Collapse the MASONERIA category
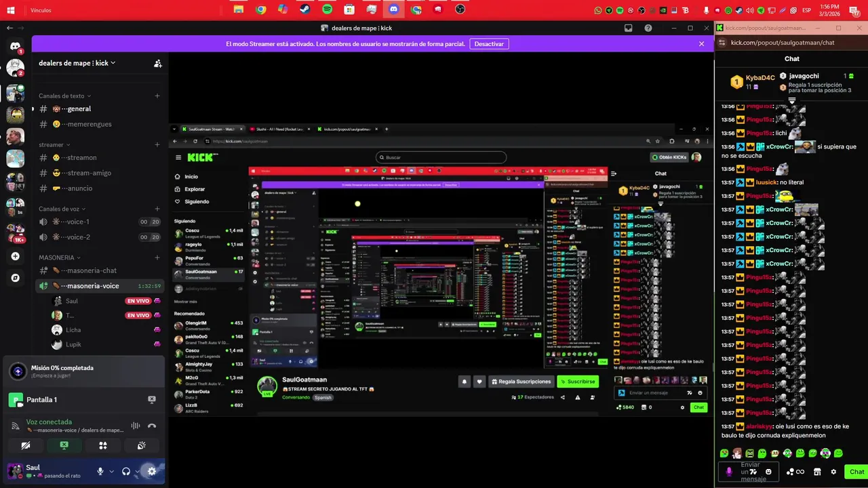The height and width of the screenshot is (488, 868). 60,258
